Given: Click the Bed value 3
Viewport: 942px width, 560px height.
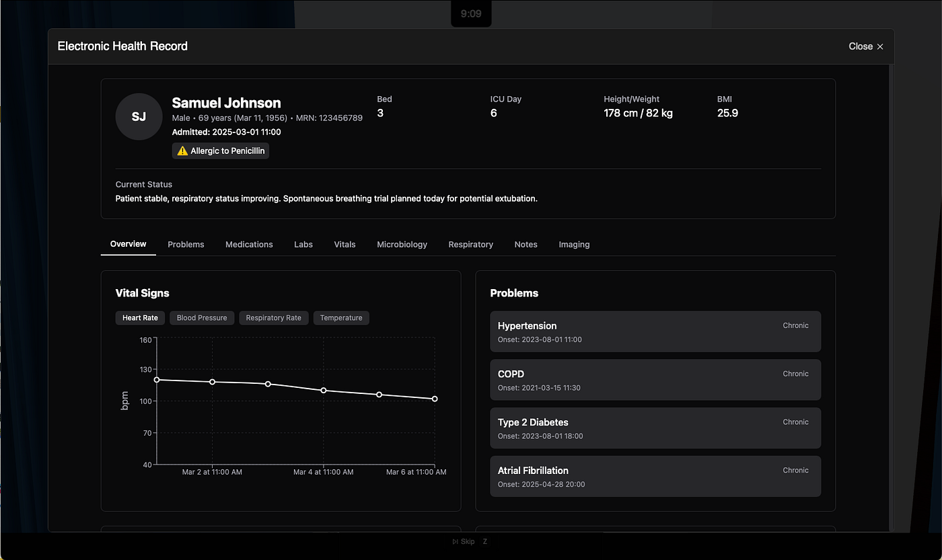Looking at the screenshot, I should tap(380, 113).
